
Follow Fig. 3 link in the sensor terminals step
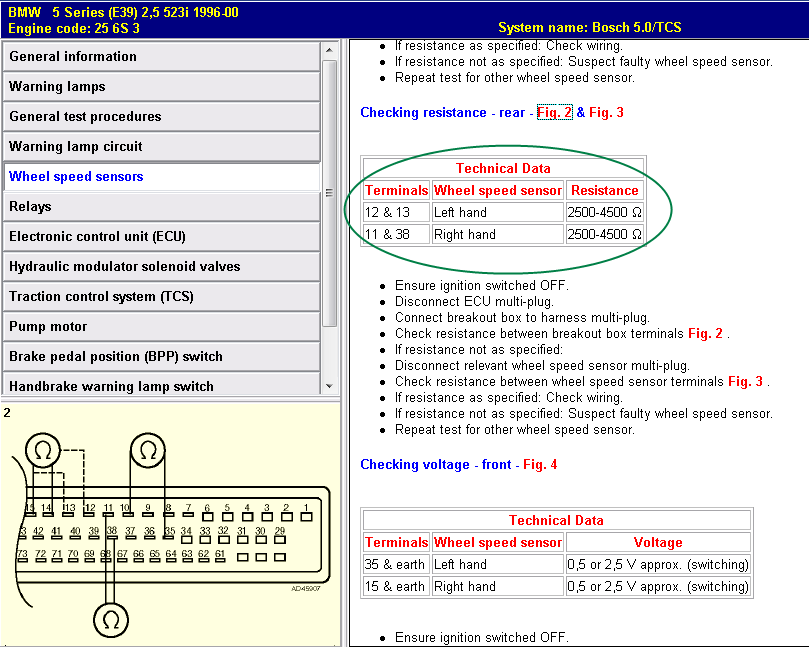point(746,381)
